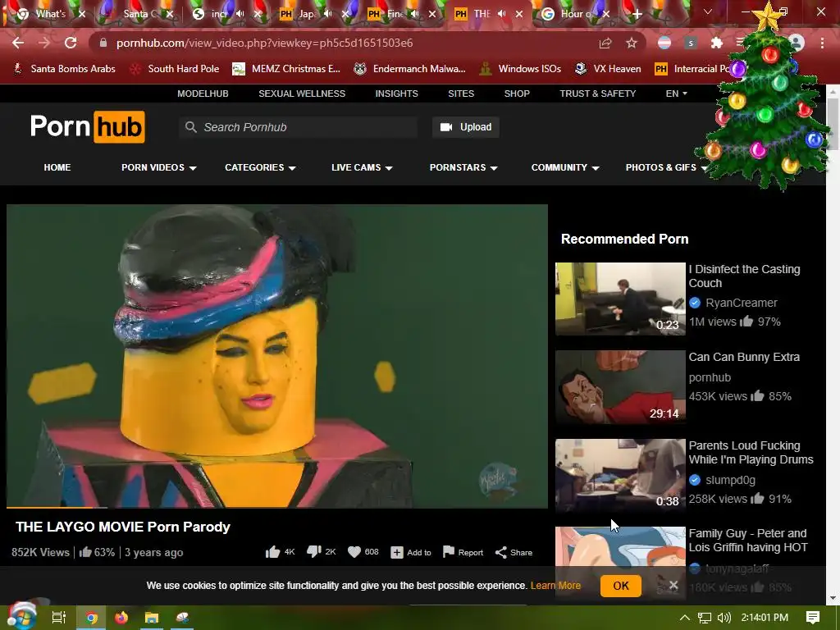This screenshot has width=840, height=630.
Task: Mute the active 'THE' tab audio icon
Action: point(501,14)
